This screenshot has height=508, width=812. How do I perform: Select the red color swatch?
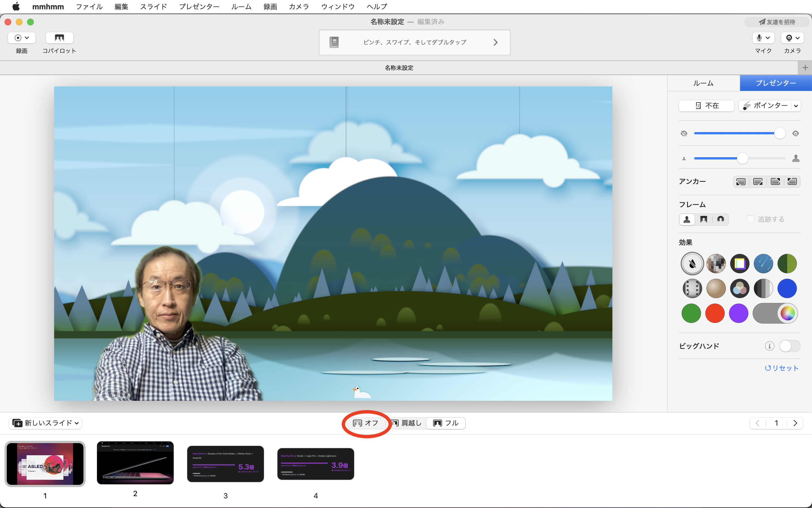(x=715, y=314)
